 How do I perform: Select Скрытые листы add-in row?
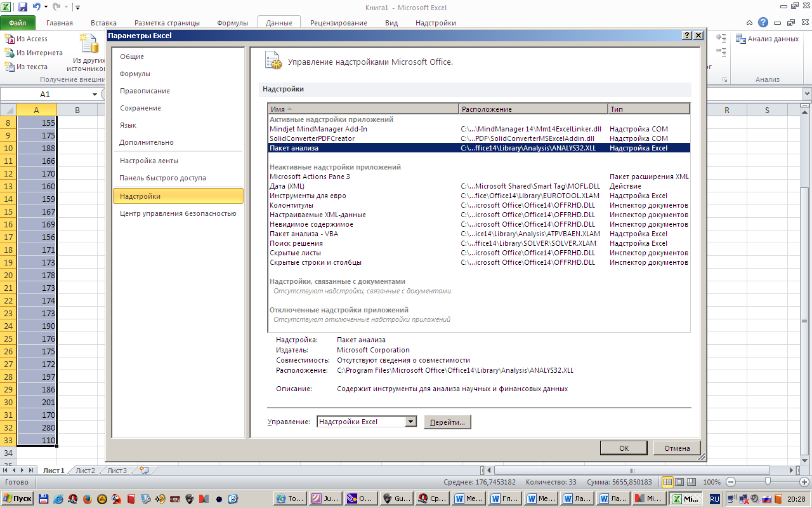479,253
